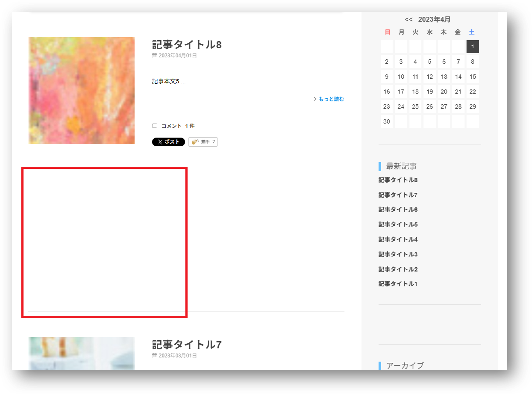Viewport: 532px width, 395px height.
Task: Click the date text 2023年04月01日
Action: click(x=178, y=56)
